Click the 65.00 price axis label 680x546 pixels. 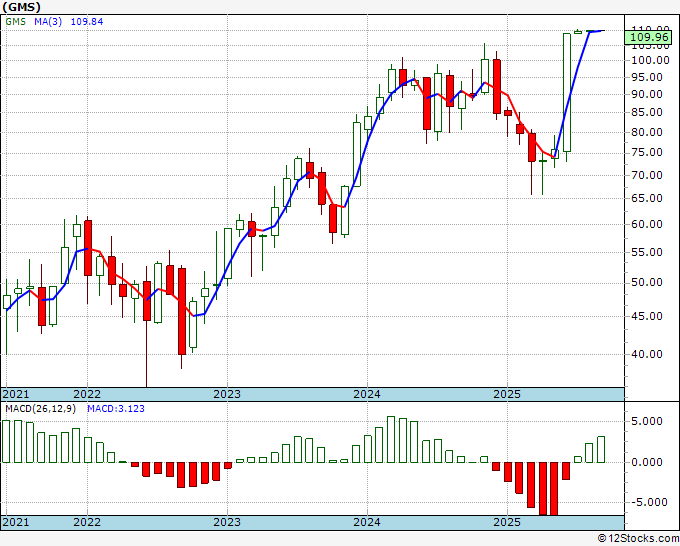(647, 198)
